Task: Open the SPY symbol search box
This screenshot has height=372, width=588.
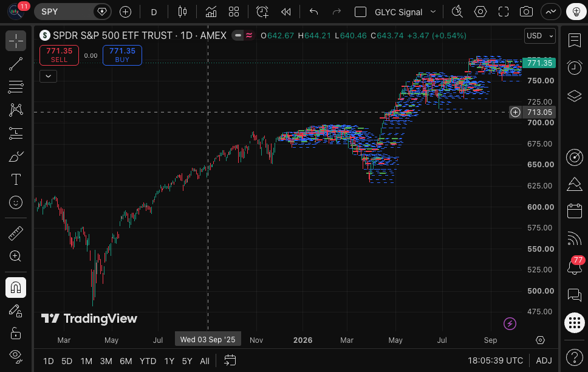Action: tap(73, 12)
